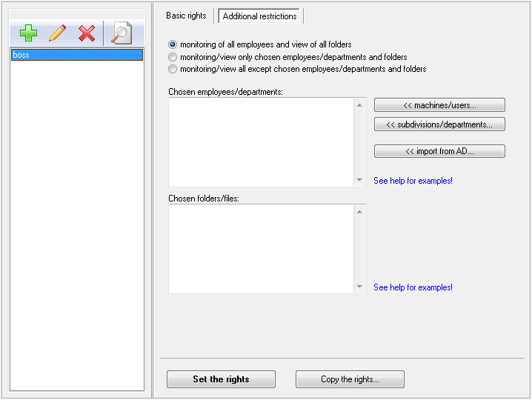This screenshot has height=400, width=532.
Task: Switch to the Basic rights tab
Action: (x=186, y=16)
